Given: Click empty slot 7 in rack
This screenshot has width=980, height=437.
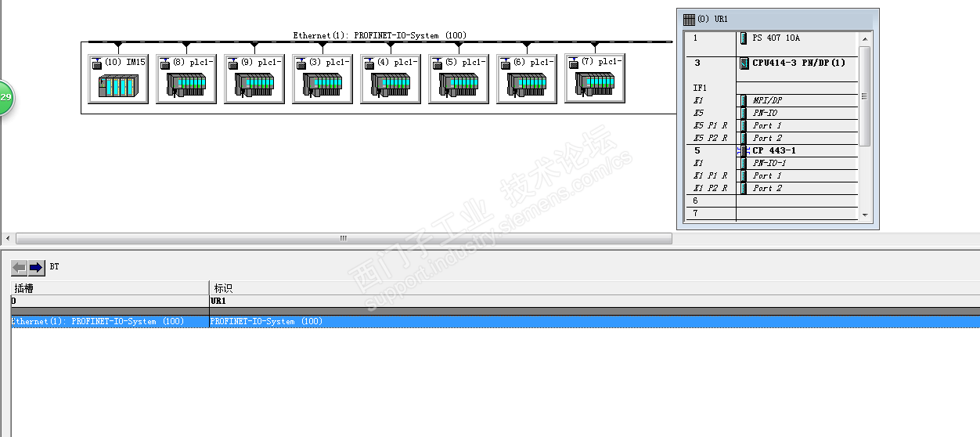Looking at the screenshot, I should tap(772, 213).
